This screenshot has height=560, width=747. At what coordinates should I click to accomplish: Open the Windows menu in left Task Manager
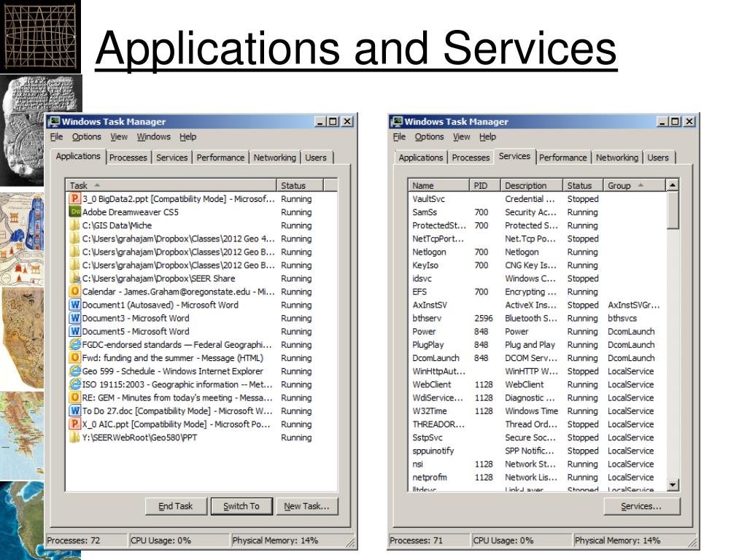(x=153, y=136)
